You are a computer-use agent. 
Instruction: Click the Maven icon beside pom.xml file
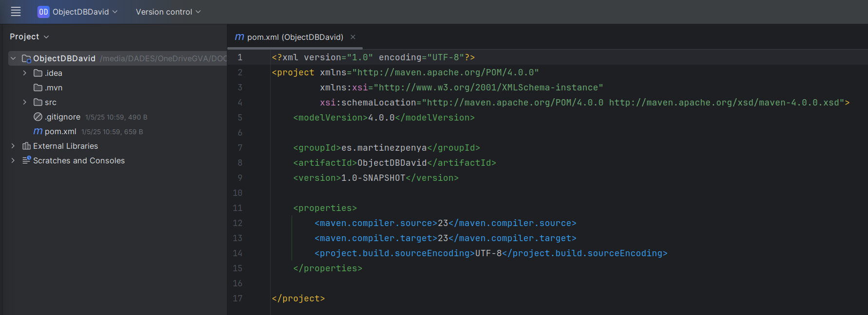coord(37,131)
